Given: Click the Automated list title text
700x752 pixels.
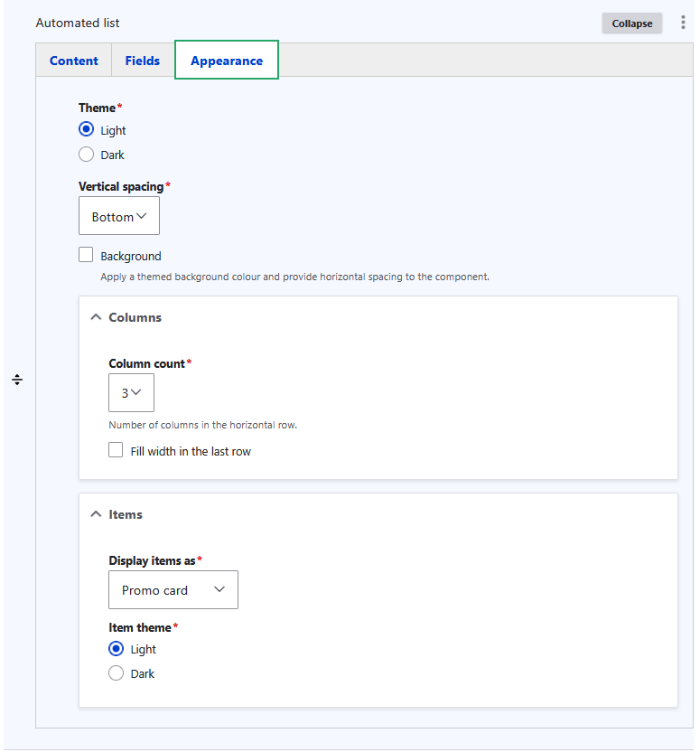Looking at the screenshot, I should (x=78, y=23).
